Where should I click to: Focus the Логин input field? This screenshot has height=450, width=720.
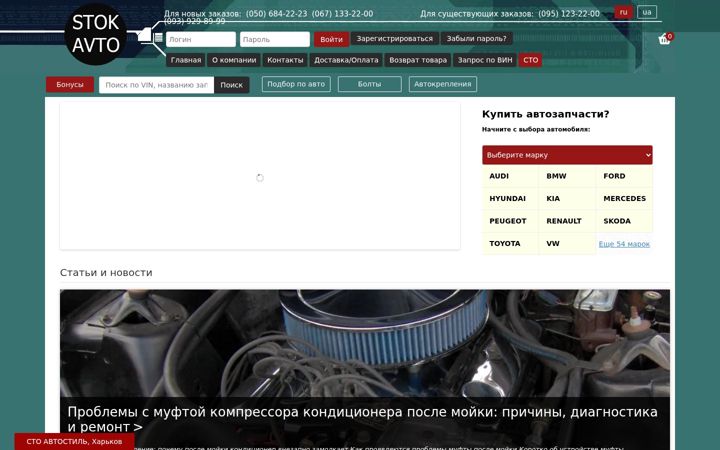tap(201, 39)
